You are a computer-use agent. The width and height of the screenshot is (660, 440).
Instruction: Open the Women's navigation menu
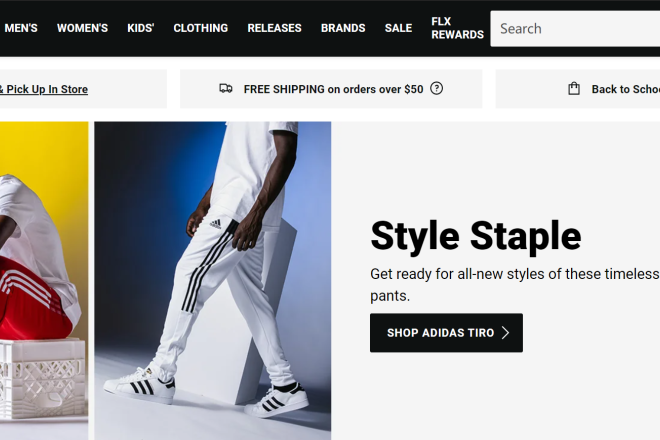(82, 28)
